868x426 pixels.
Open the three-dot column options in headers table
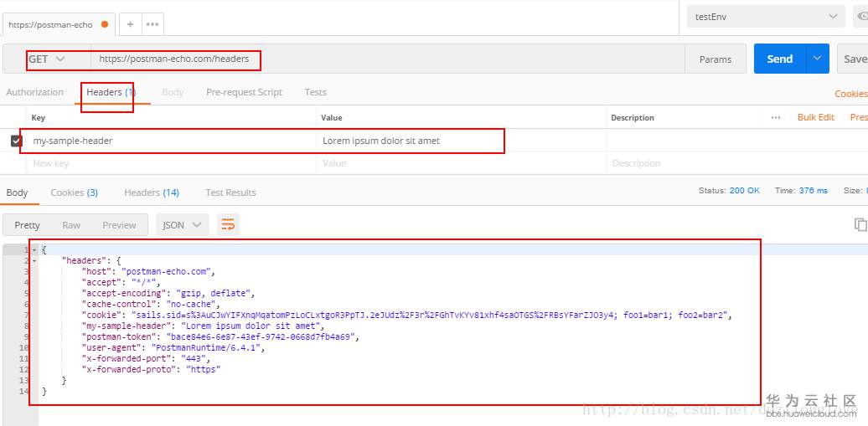point(776,117)
